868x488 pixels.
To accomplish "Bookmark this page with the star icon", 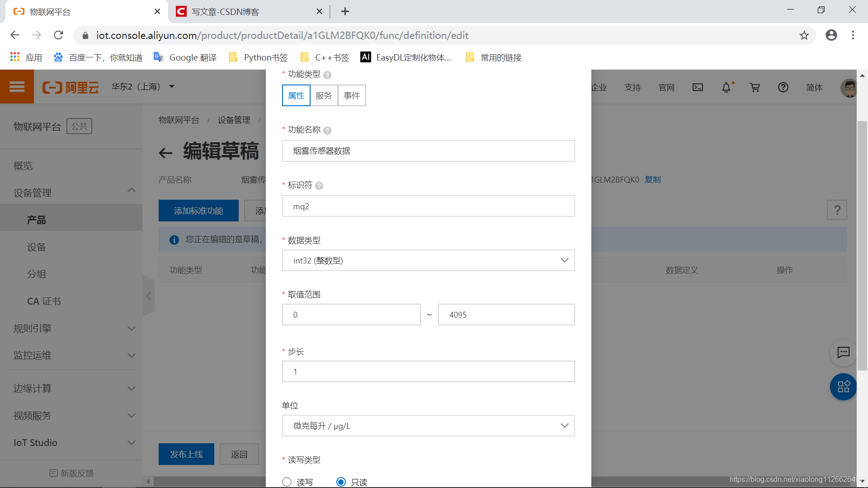I will click(804, 35).
